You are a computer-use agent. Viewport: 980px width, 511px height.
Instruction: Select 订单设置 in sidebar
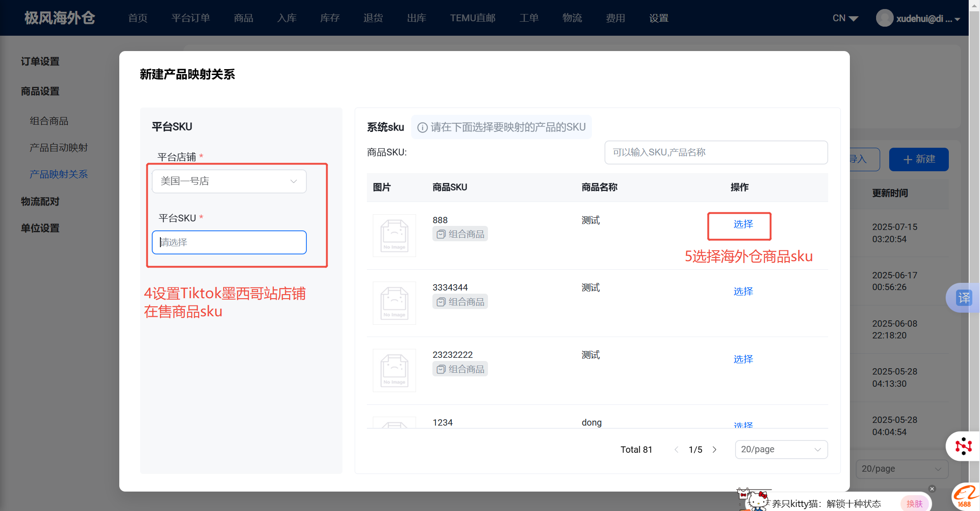coord(40,61)
